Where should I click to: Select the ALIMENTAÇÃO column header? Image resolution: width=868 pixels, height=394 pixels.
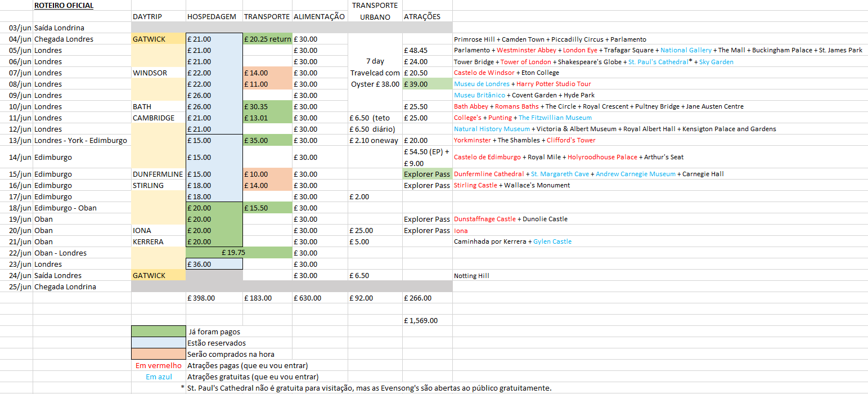[319, 17]
